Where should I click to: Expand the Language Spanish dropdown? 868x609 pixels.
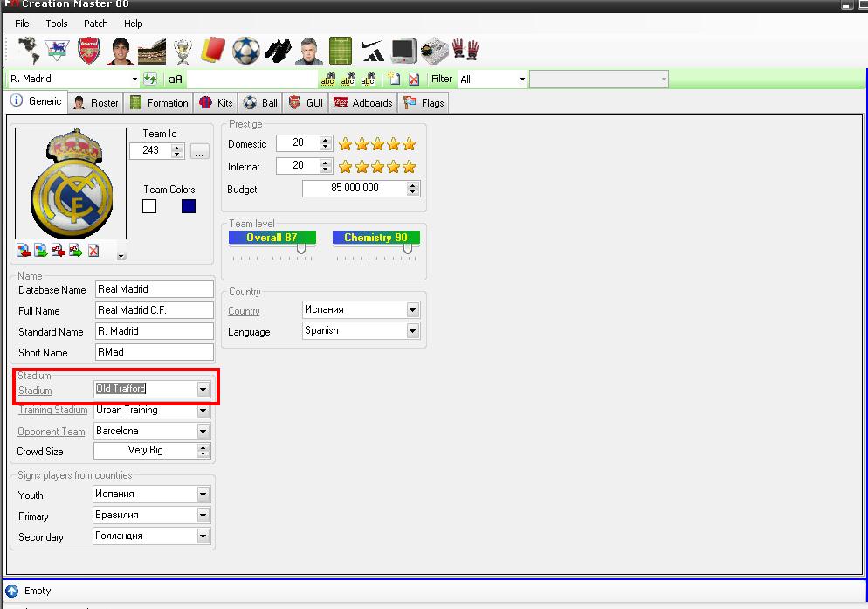(x=412, y=331)
